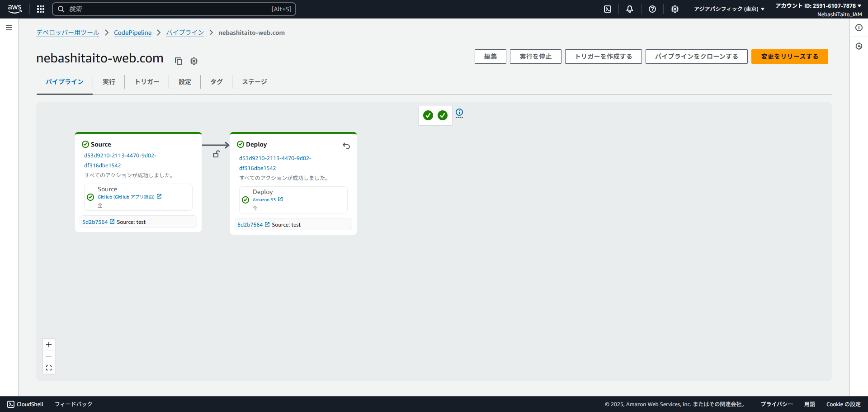Switch to the トリガー tab
Image resolution: width=868 pixels, height=412 pixels.
[147, 82]
